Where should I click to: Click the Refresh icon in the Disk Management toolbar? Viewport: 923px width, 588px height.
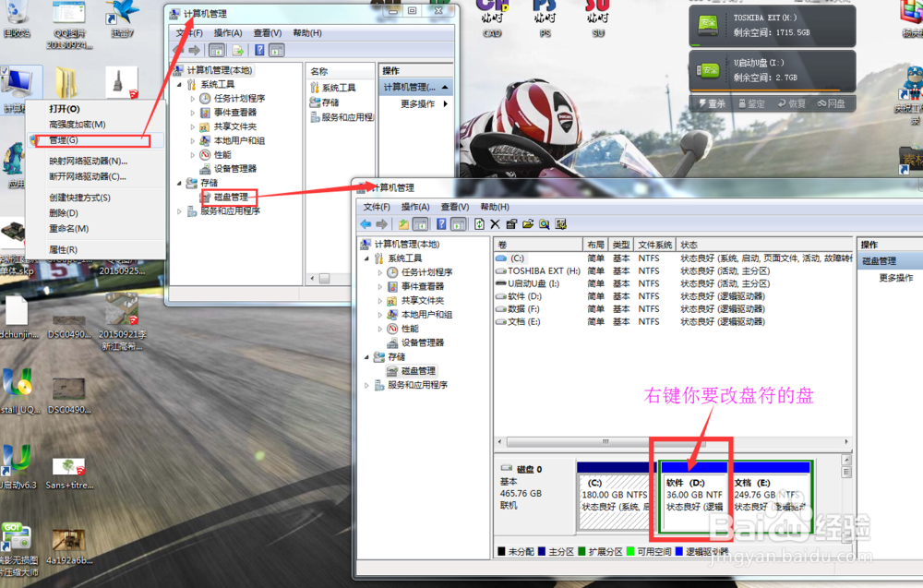click(479, 224)
